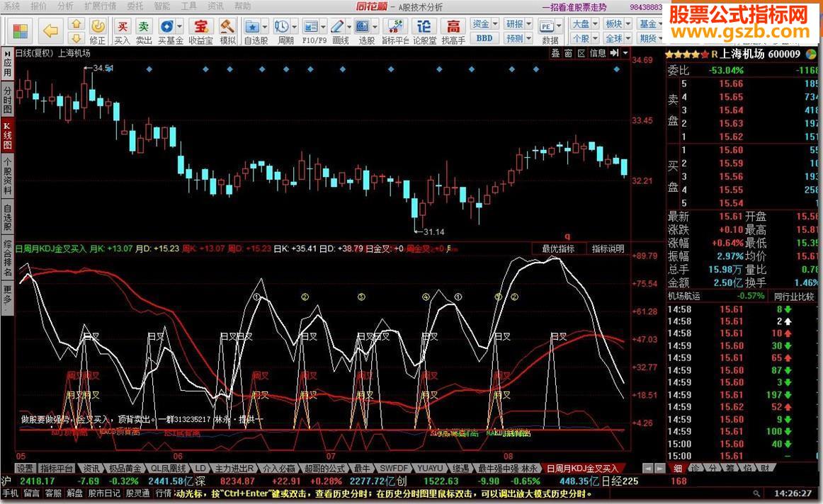Viewport: 823px width, 504px height.
Task: Collapse the left sidebar with top arrow
Action: (x=7, y=54)
